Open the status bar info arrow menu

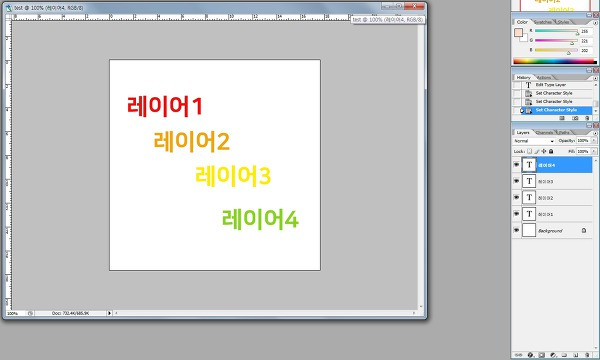[109, 313]
